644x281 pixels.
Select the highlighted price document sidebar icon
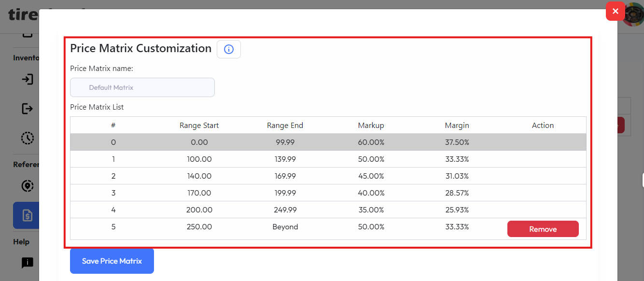coord(27,215)
